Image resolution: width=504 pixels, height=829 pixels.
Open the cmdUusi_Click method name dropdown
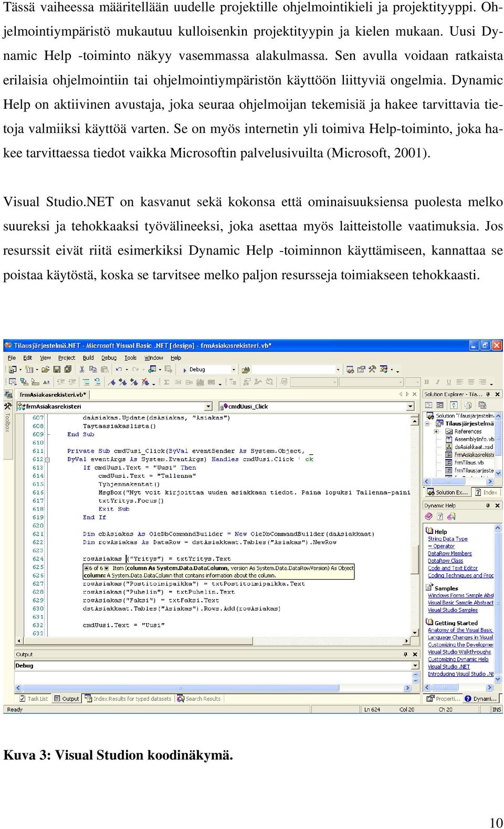point(411,406)
